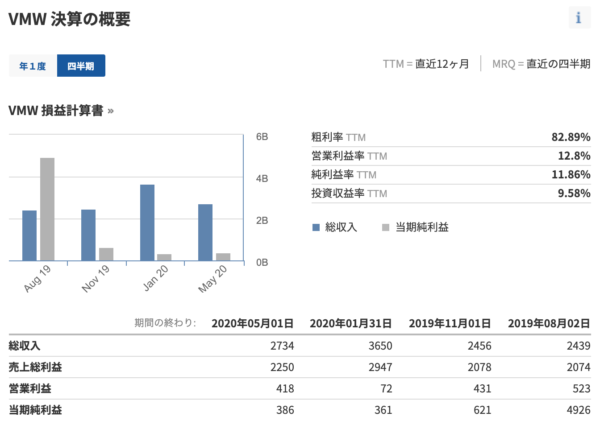Click the 営業利益率 TTM label

[349, 156]
